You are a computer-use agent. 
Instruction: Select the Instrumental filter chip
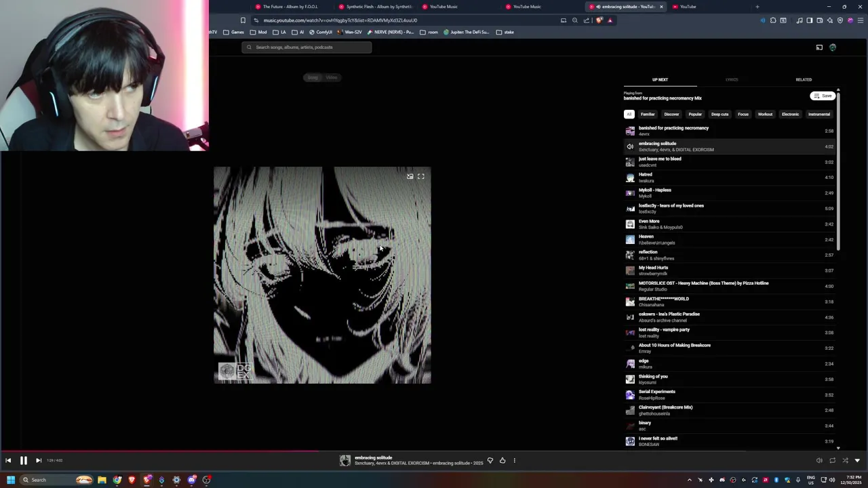click(818, 114)
